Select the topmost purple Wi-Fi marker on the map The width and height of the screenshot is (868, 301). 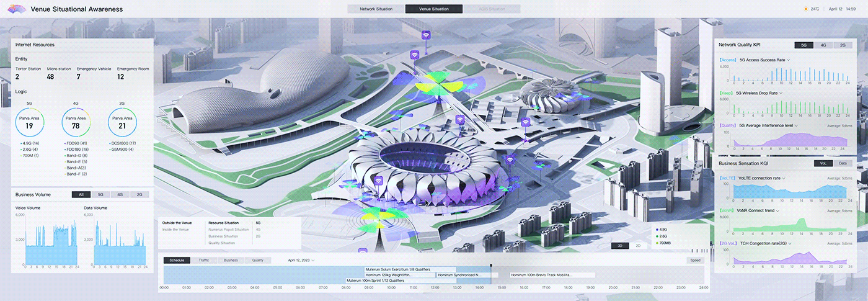pos(426,35)
